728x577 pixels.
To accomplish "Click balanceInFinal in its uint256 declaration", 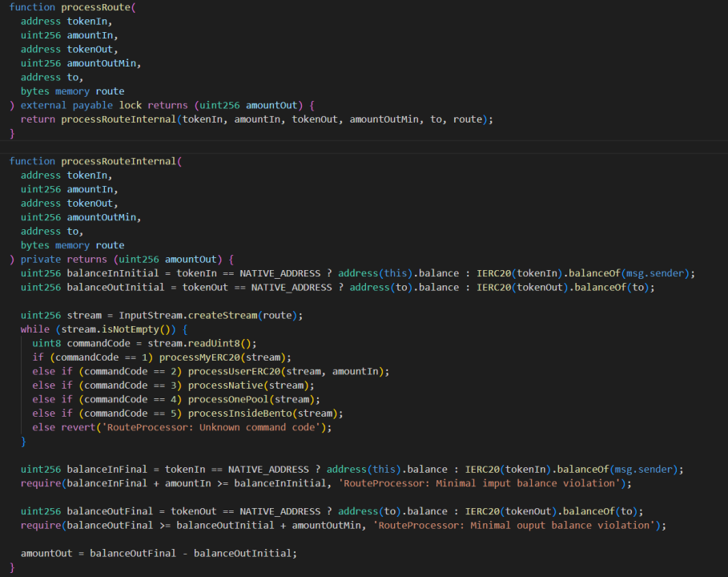I will tap(107, 470).
